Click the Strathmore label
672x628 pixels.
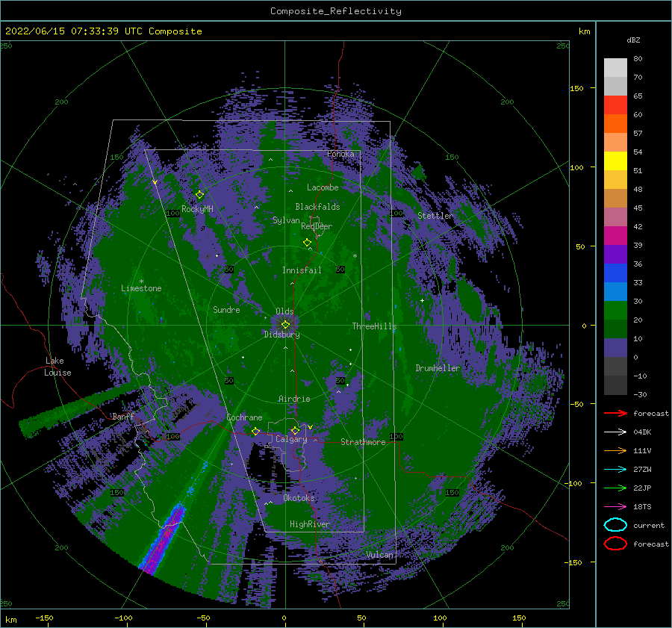[x=363, y=442]
